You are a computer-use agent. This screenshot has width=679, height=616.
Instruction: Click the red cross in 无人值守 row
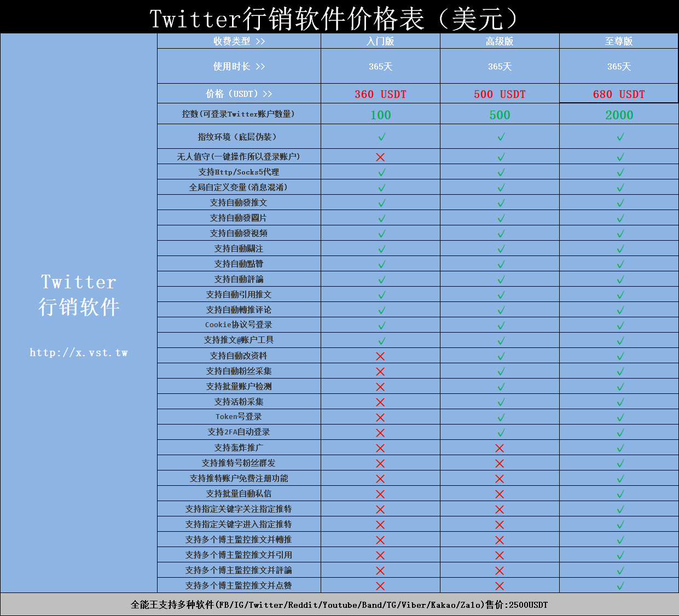click(380, 157)
